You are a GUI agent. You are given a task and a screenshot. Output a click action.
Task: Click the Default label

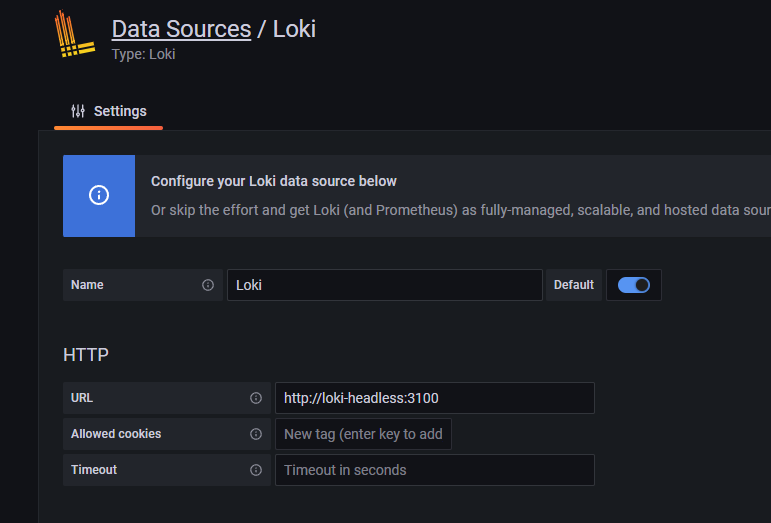[574, 285]
